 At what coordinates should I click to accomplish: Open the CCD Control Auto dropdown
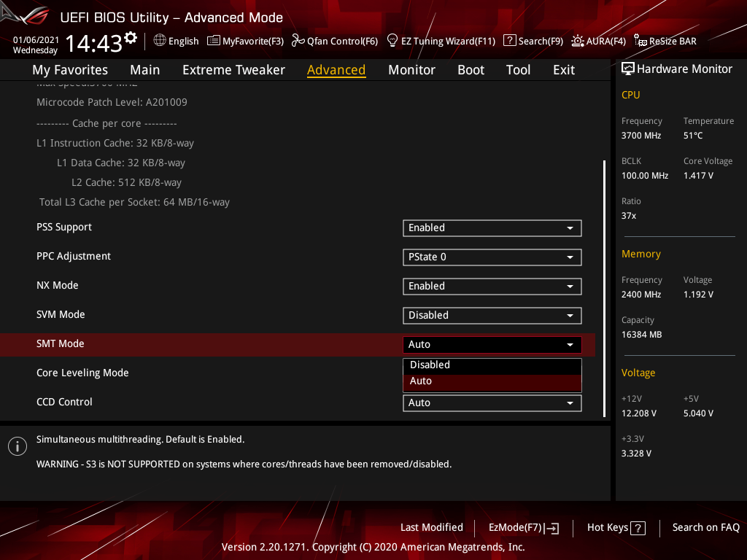(492, 402)
